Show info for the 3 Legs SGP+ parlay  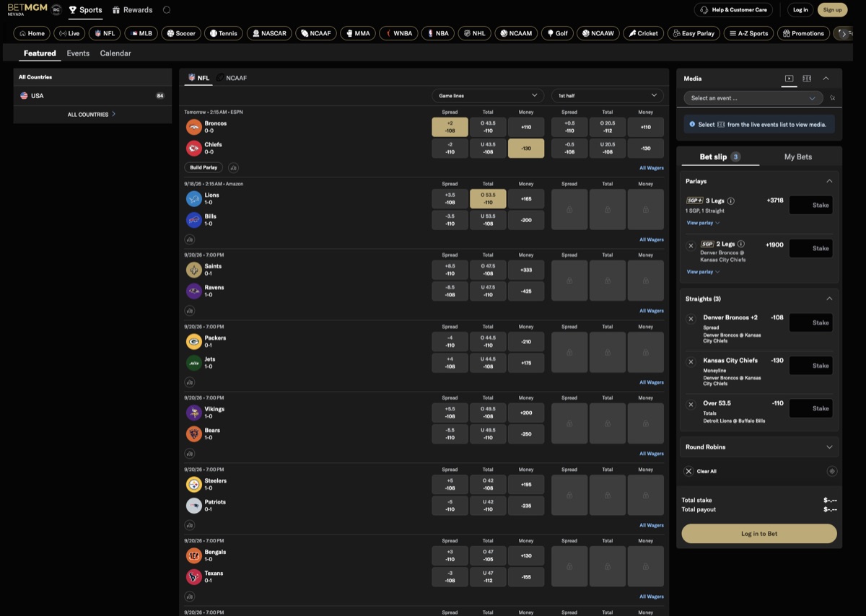pos(731,201)
